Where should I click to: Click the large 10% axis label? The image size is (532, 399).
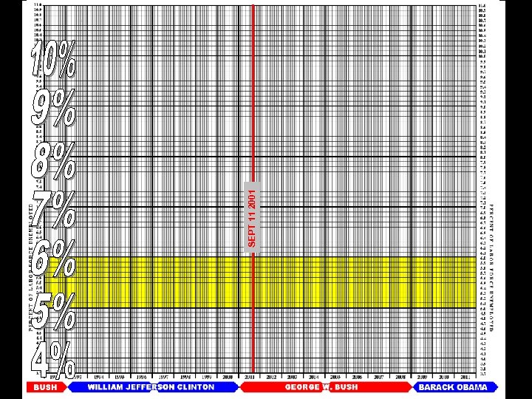[x=53, y=58]
